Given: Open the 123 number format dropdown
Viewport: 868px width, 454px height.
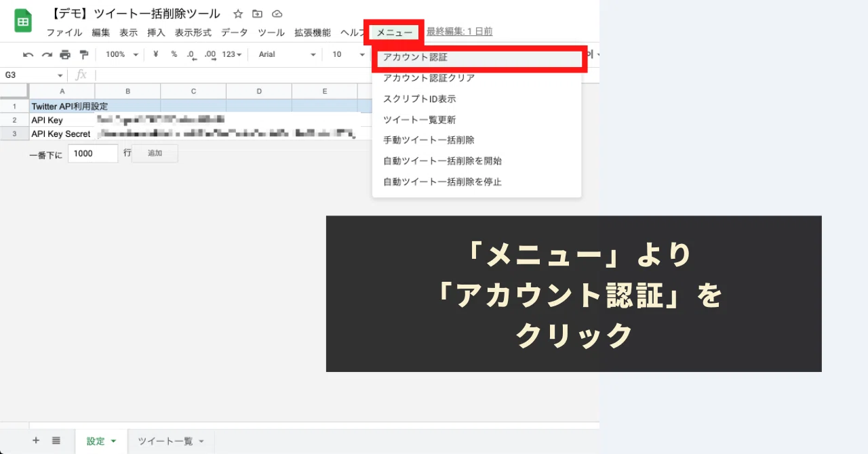Looking at the screenshot, I should [x=232, y=54].
